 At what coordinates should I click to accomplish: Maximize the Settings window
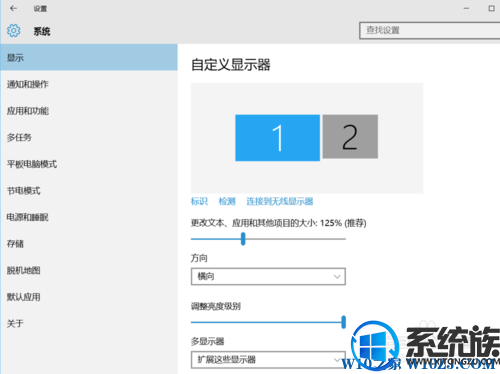click(491, 8)
